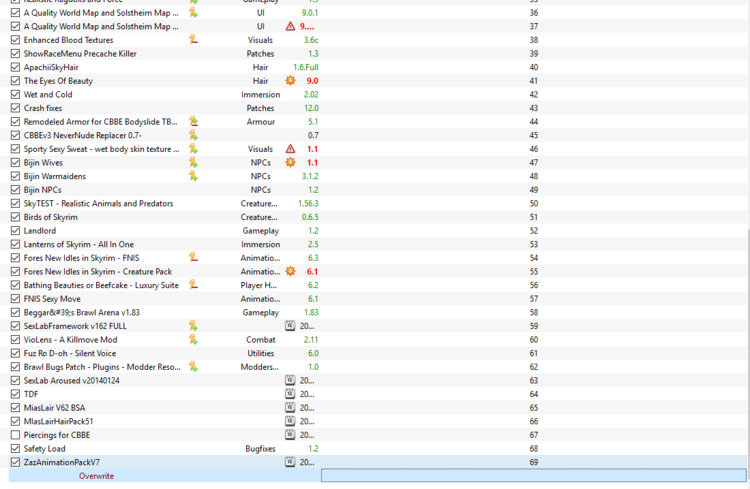This screenshot has width=750, height=489.
Task: Uncheck the Crash fixes mod
Action: (15, 108)
